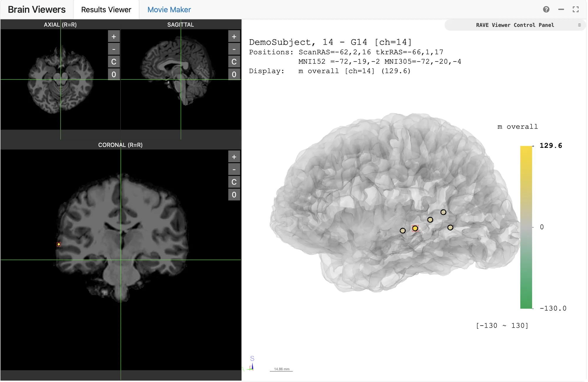Click the sagittal view 0 reset button
Screen dimensions: 588x382
pyautogui.click(x=234, y=74)
